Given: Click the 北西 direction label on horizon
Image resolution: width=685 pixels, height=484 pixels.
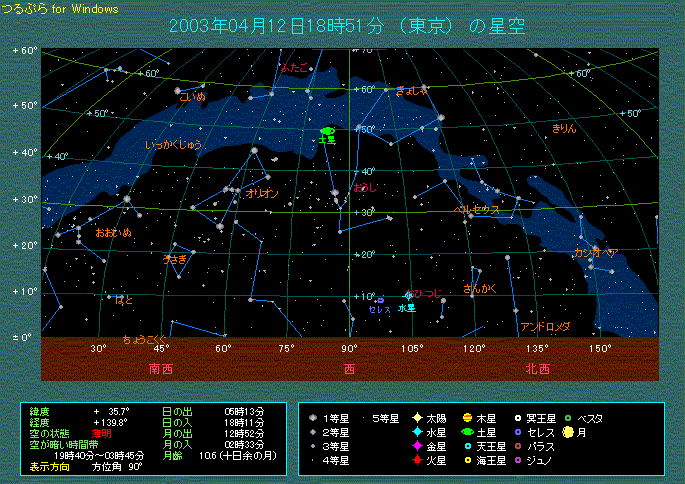Looking at the screenshot, I should [x=537, y=368].
